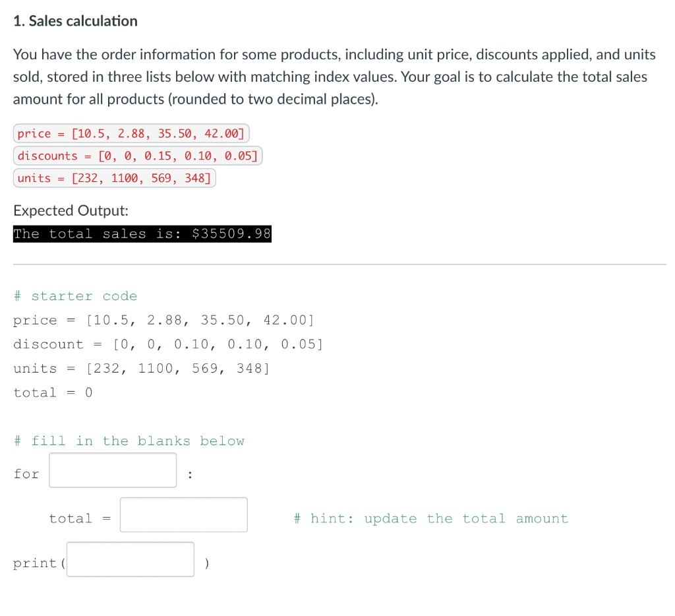Screen dimensions: 675x616
Task: Select the discount variable line in starter code
Action: click(x=169, y=344)
